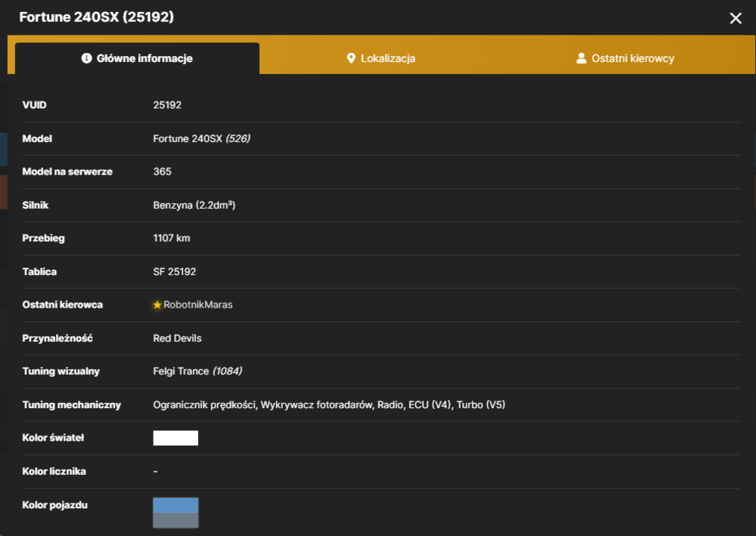The image size is (756, 536).
Task: Click the Kolor pojazdu row label
Action: pyautogui.click(x=55, y=505)
